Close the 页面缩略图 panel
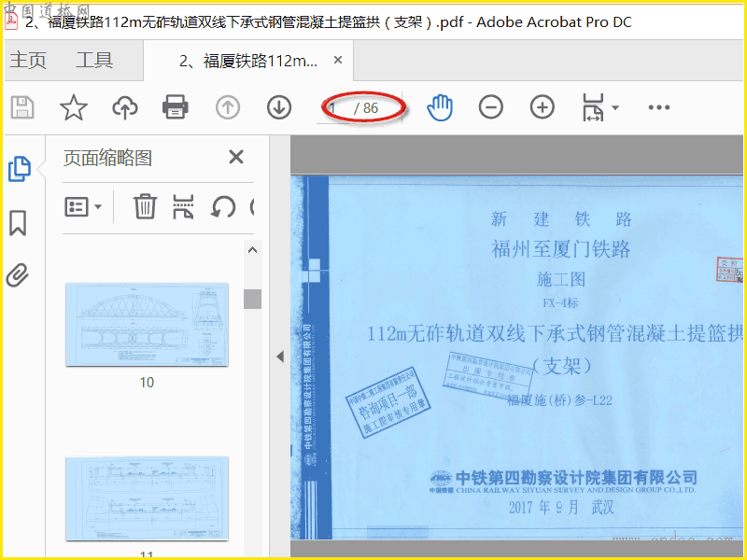The height and width of the screenshot is (560, 747). coord(236,157)
